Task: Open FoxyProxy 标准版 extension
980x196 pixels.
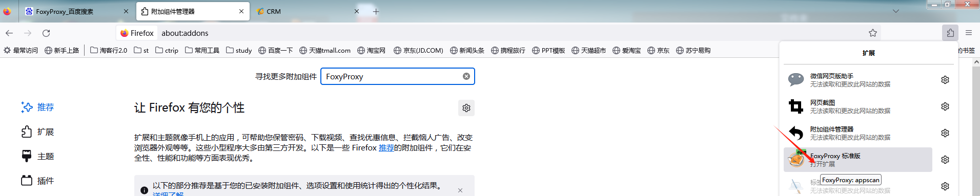Action: tap(858, 160)
